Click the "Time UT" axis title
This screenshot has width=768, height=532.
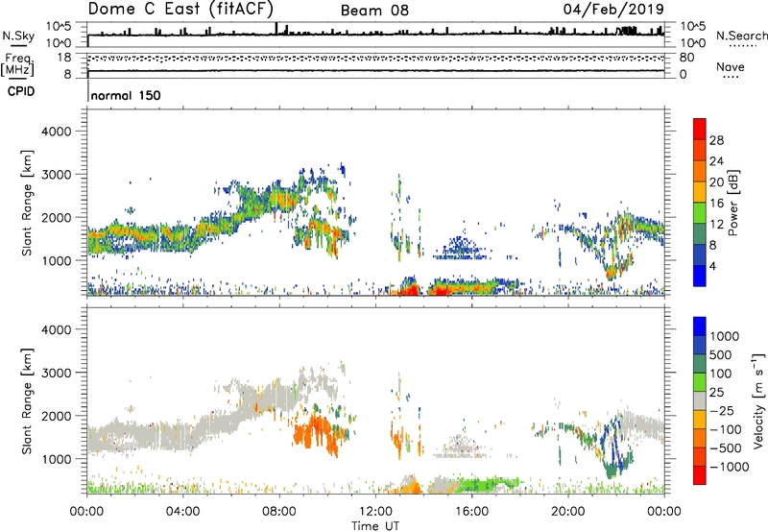point(375,526)
